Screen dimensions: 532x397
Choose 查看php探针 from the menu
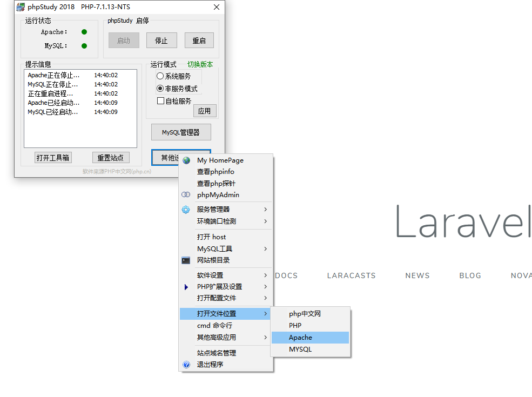226,184
